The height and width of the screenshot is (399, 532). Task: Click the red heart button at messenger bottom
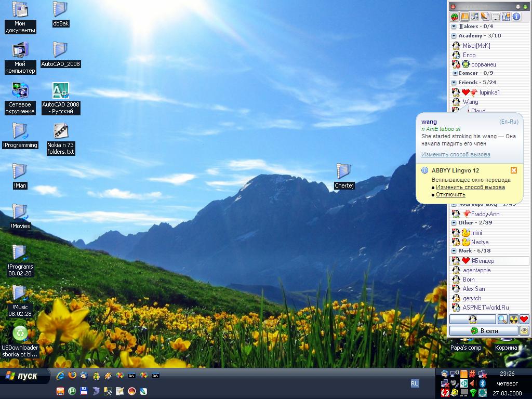tap(524, 320)
